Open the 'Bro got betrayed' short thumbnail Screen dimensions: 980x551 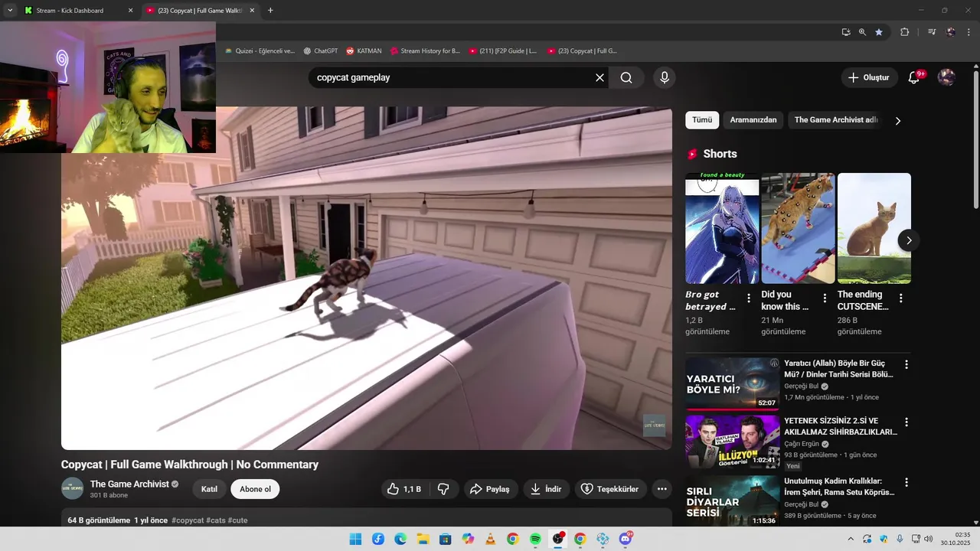click(722, 228)
